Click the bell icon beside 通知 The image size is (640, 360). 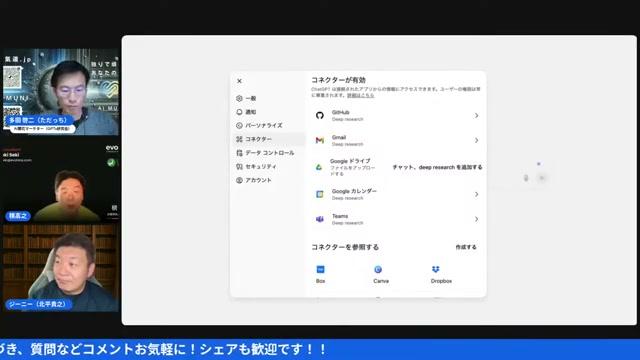point(239,112)
